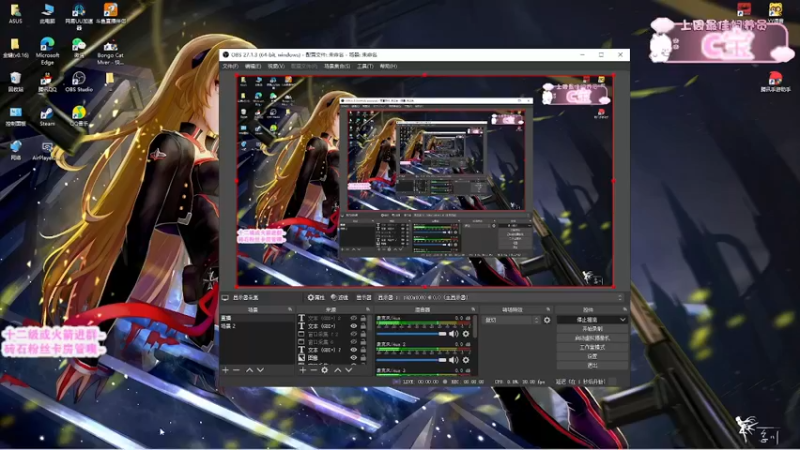This screenshot has height=450, width=800.
Task: Move source down in Sources dock
Action: click(x=348, y=370)
